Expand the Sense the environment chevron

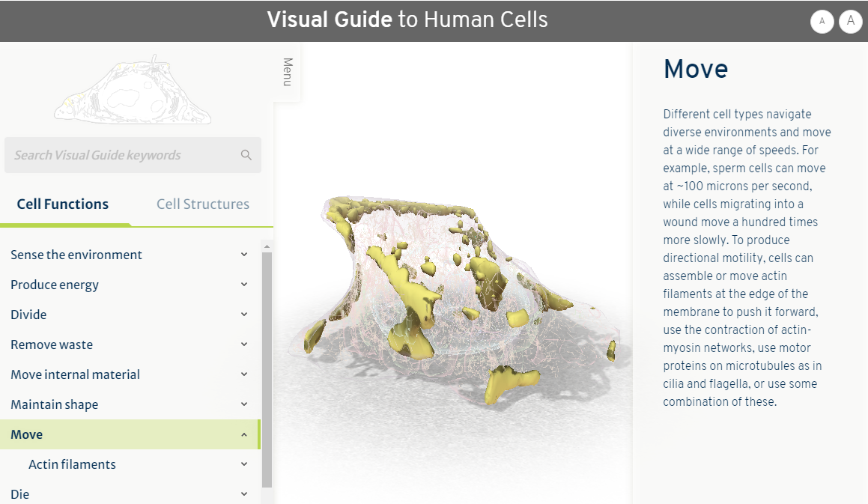[244, 255]
